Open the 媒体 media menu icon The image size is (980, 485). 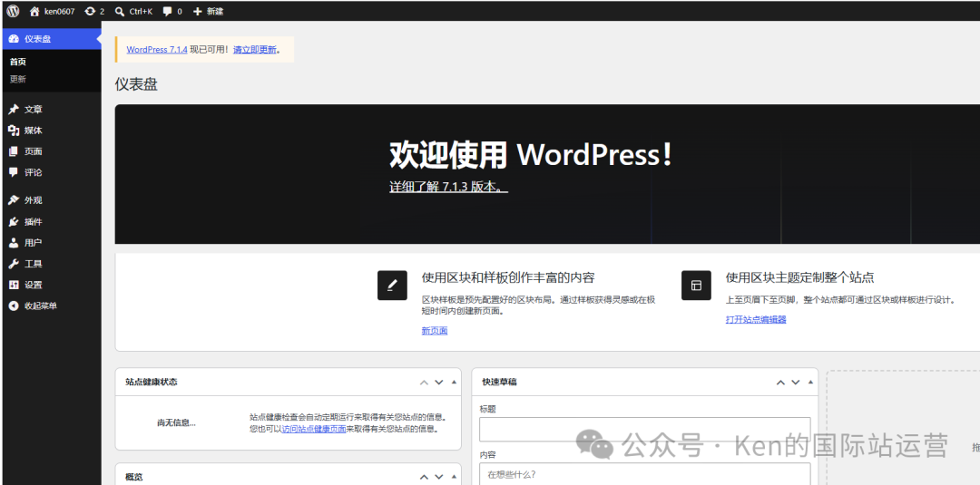(14, 131)
